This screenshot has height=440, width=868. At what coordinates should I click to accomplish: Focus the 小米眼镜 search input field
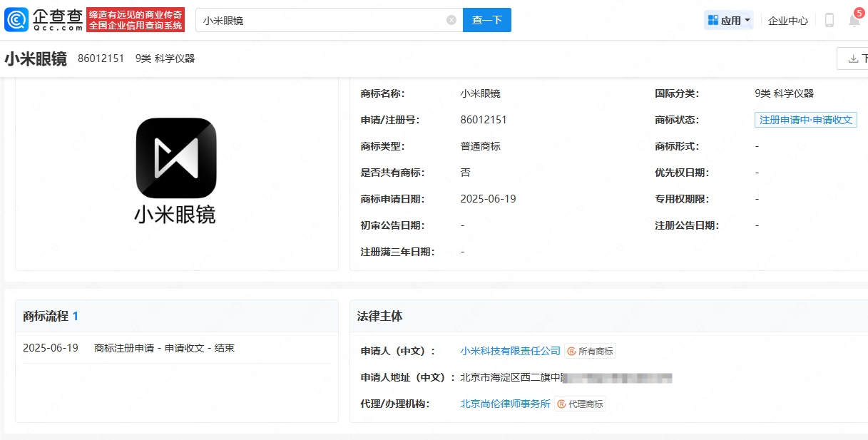(x=321, y=20)
